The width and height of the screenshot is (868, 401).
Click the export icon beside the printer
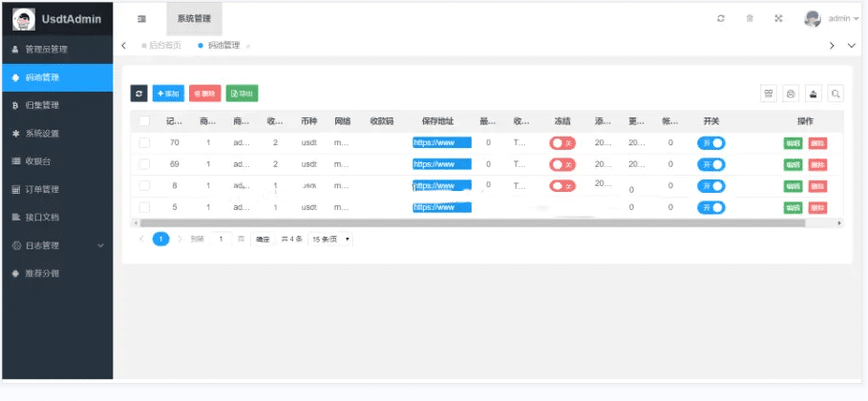(x=814, y=94)
